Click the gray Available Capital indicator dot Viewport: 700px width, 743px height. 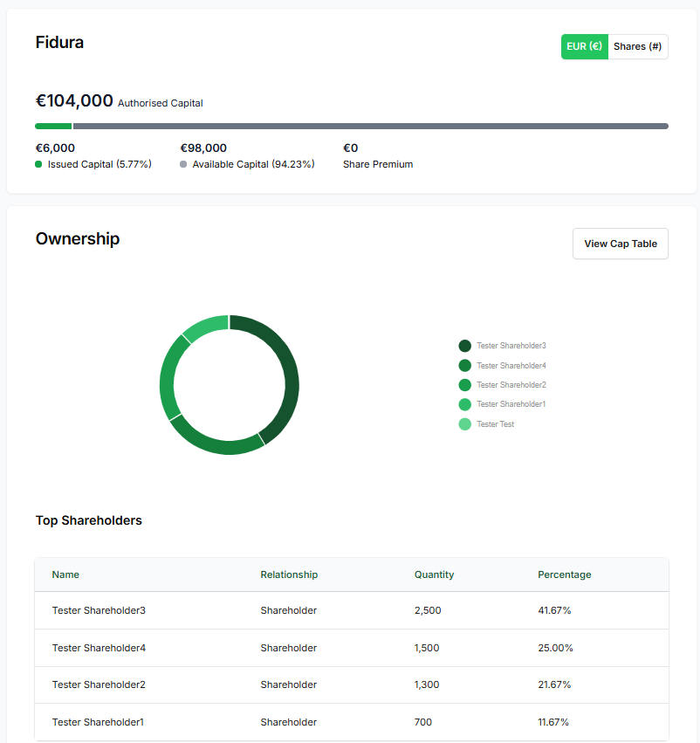(x=184, y=164)
